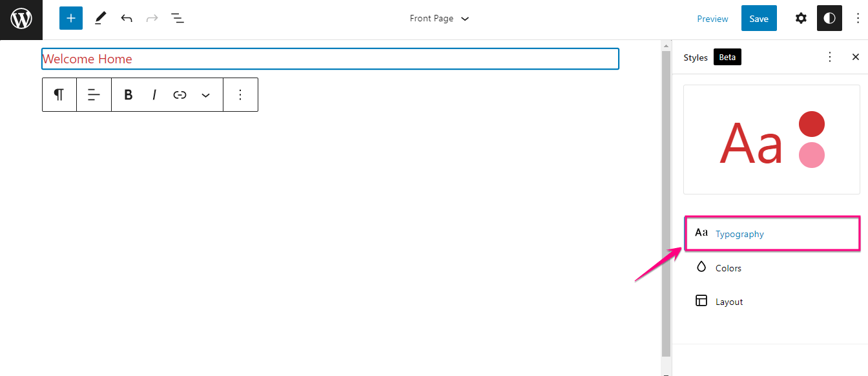The image size is (868, 376).
Task: Toggle bold formatting
Action: 128,95
